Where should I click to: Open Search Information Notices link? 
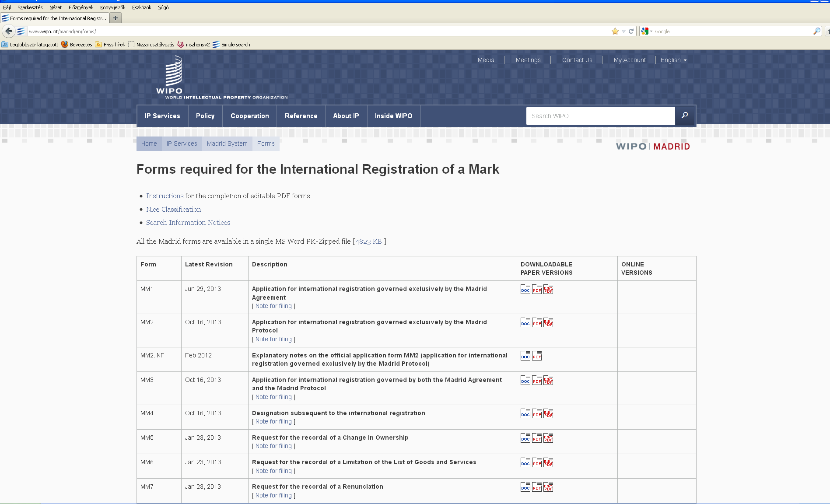[188, 222]
